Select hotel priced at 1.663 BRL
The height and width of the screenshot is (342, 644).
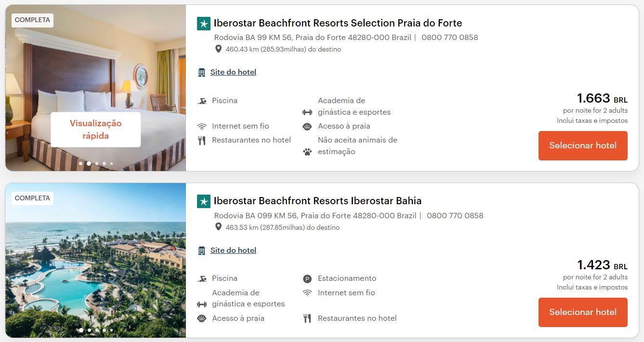(583, 145)
